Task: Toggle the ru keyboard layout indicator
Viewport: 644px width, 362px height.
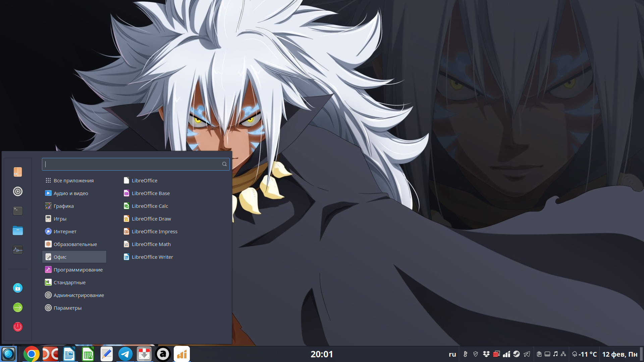Action: click(452, 354)
